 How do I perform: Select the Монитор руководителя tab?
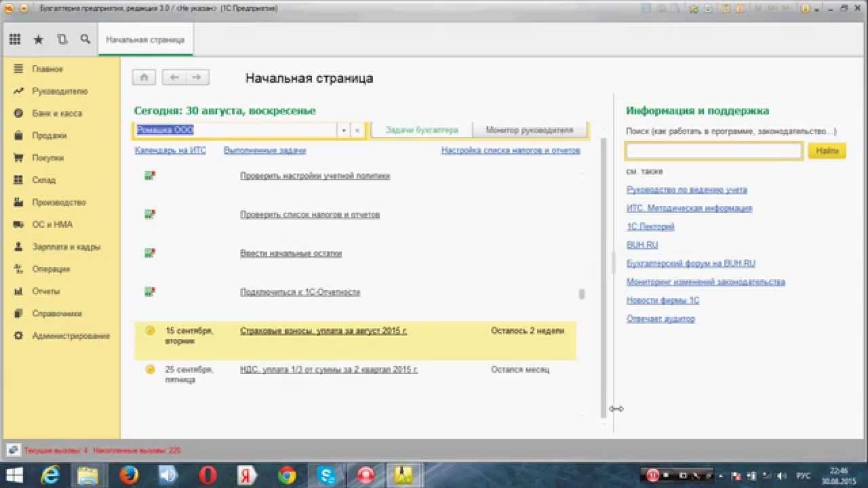[529, 130]
